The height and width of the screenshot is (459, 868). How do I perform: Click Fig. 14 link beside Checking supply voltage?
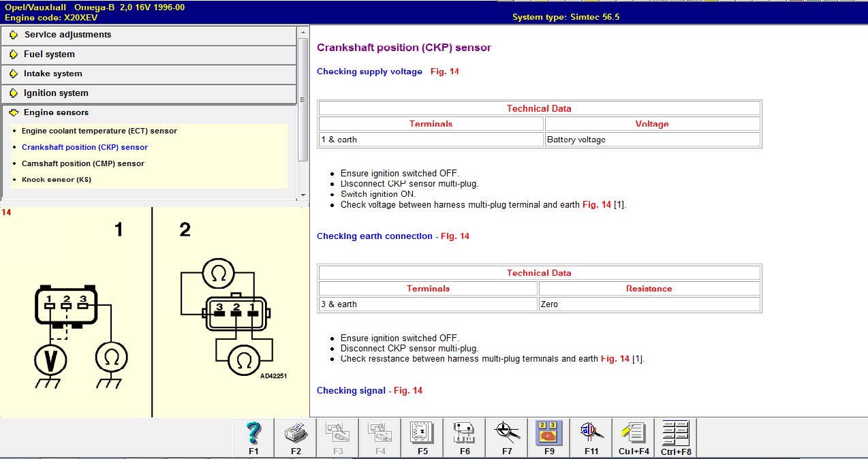pos(444,72)
